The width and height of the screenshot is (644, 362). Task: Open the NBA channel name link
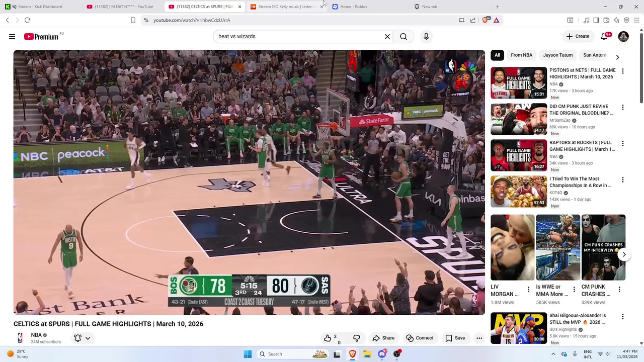pyautogui.click(x=36, y=335)
